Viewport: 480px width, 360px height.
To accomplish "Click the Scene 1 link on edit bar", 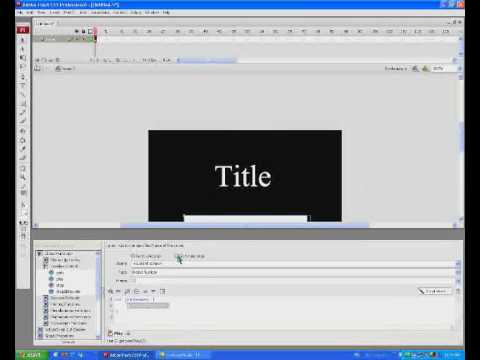I will [65, 68].
